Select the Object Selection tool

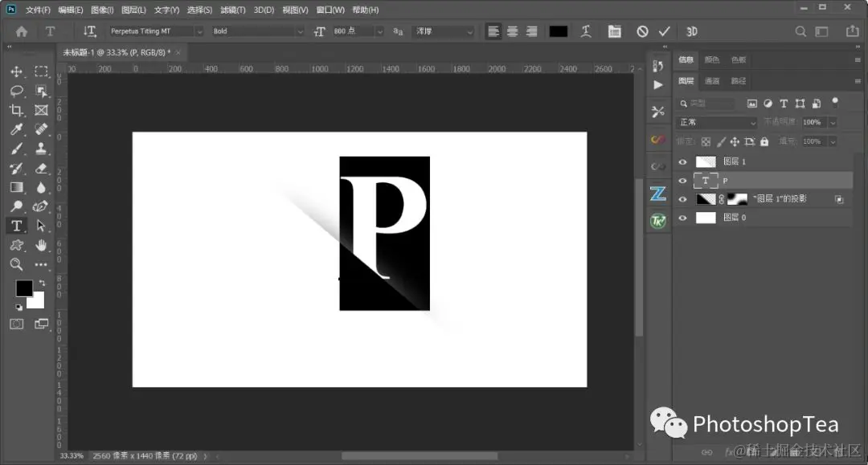[41, 91]
